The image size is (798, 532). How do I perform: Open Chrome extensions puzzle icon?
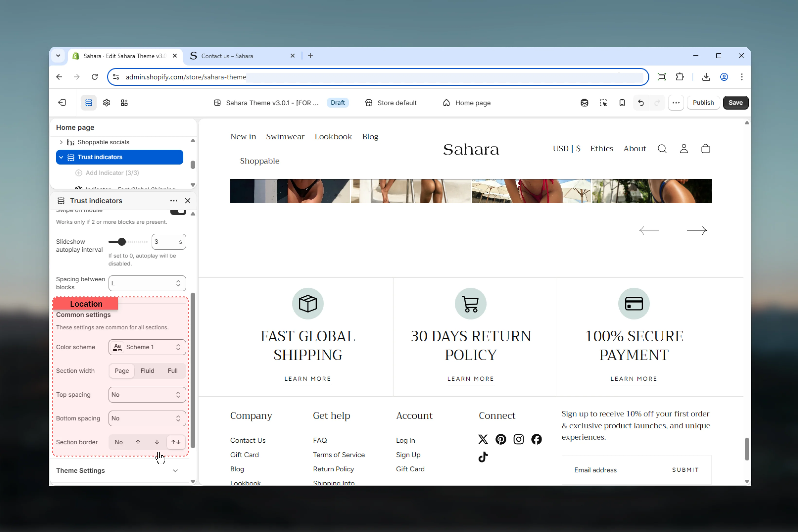[679, 77]
